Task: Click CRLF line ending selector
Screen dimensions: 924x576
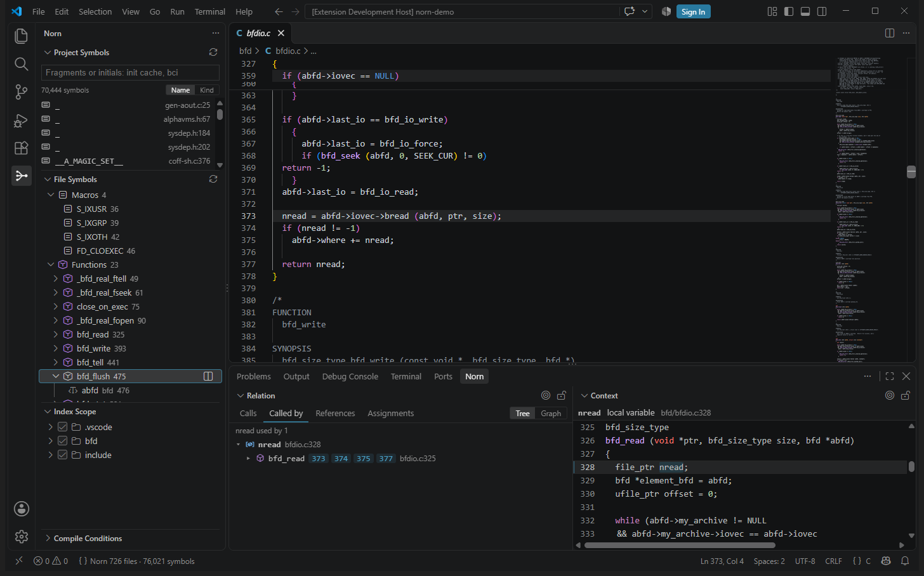Action: (x=833, y=561)
